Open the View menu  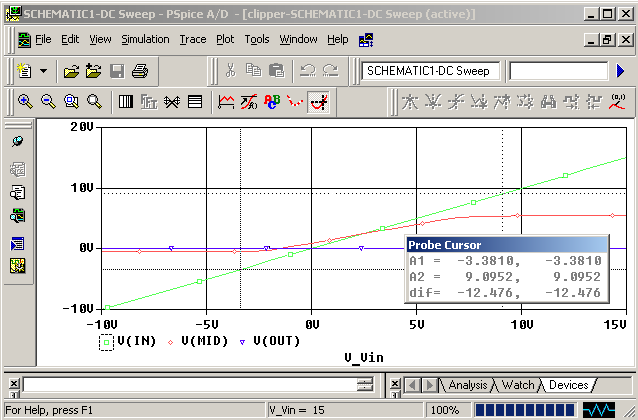pyautogui.click(x=100, y=39)
